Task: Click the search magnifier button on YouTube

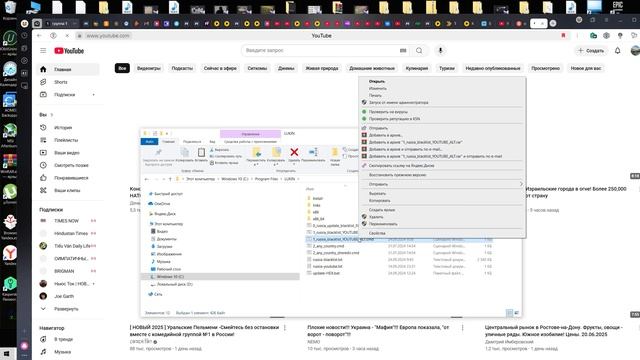Action: [x=419, y=51]
